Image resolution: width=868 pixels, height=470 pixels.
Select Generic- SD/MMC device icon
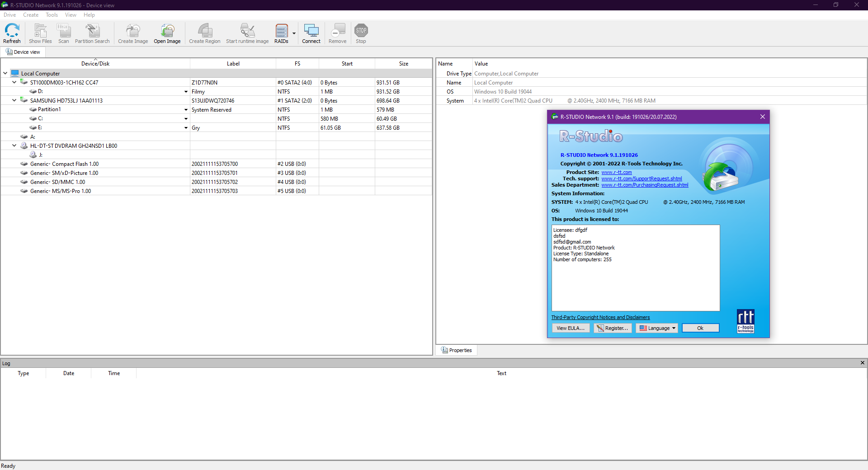pyautogui.click(x=24, y=182)
